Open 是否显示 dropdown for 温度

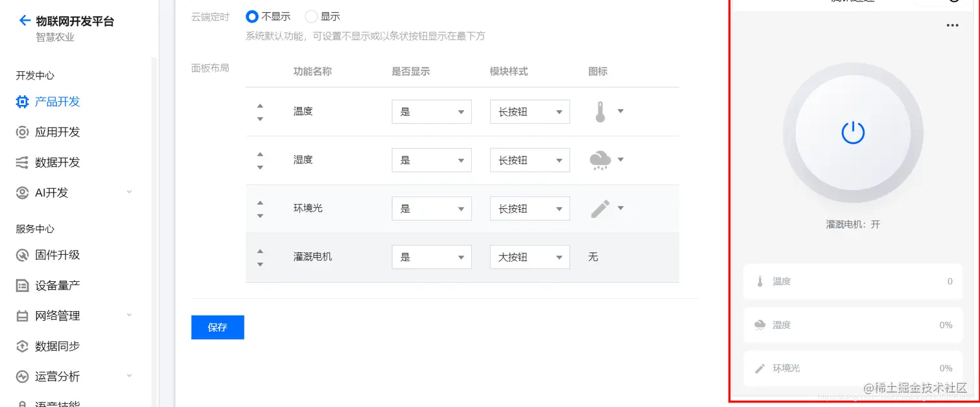coord(432,111)
